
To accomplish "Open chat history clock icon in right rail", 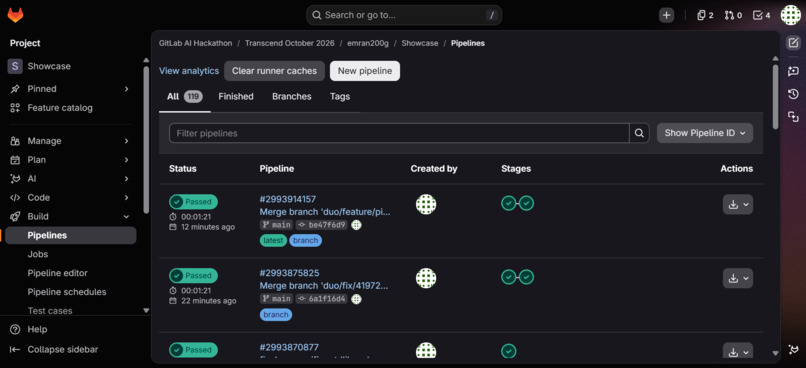I will click(x=793, y=94).
